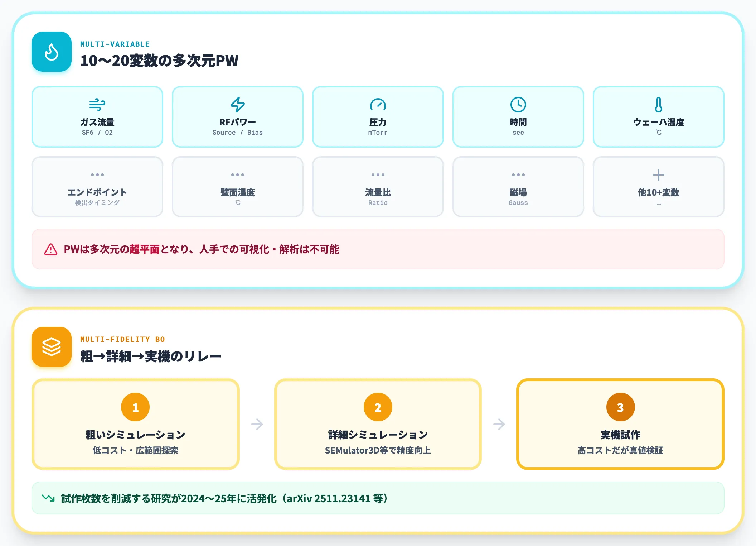Click the green banner text mentioning arXiv 2511.23141

pyautogui.click(x=224, y=498)
